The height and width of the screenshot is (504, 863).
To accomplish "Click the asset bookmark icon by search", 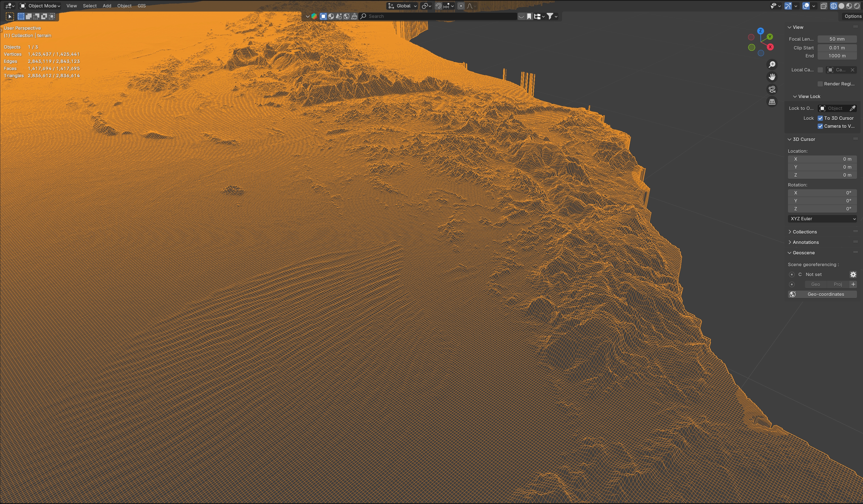I will [529, 16].
